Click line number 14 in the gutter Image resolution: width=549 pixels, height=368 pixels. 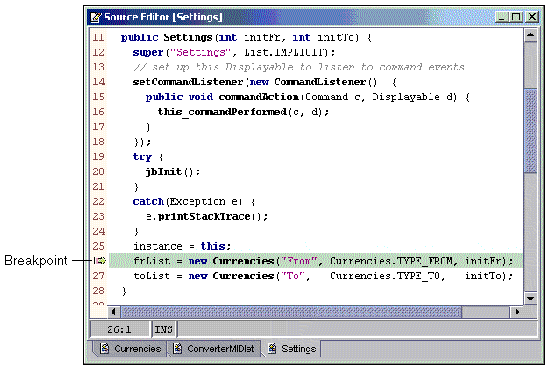98,82
